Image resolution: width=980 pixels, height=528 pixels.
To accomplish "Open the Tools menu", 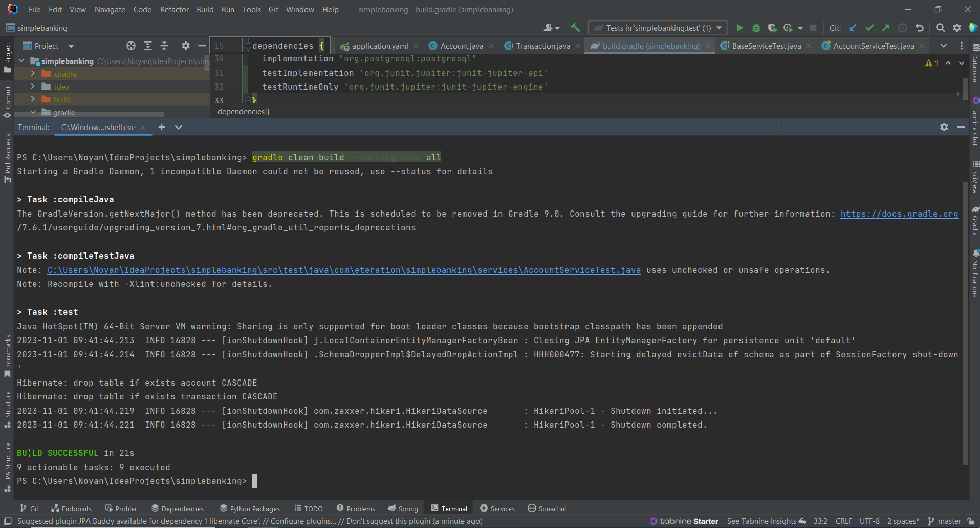I will [251, 10].
